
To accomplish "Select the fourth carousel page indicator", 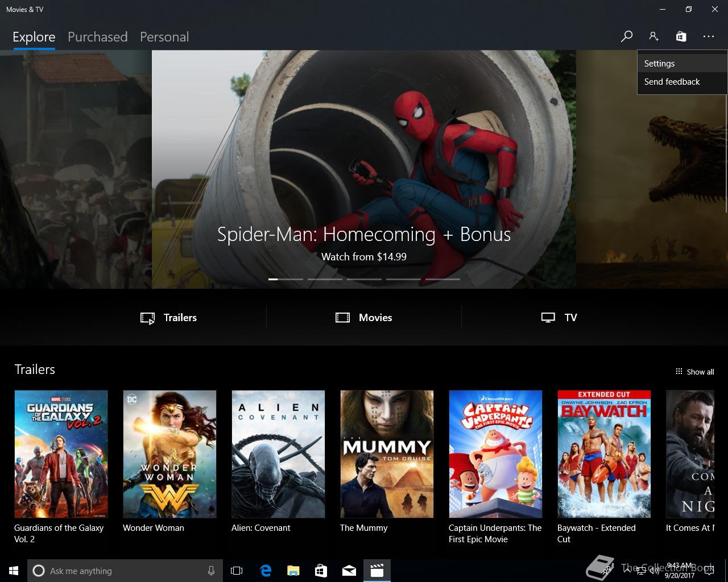I will click(x=403, y=279).
